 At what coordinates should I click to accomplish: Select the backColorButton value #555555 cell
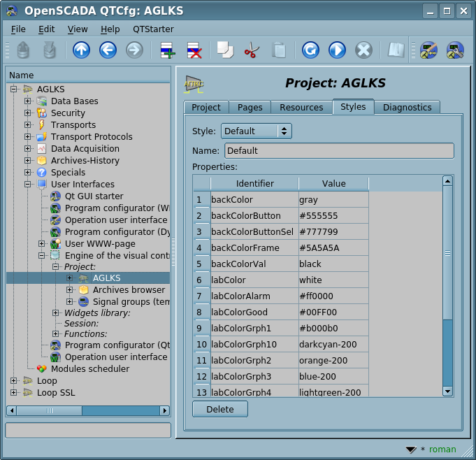coord(333,216)
